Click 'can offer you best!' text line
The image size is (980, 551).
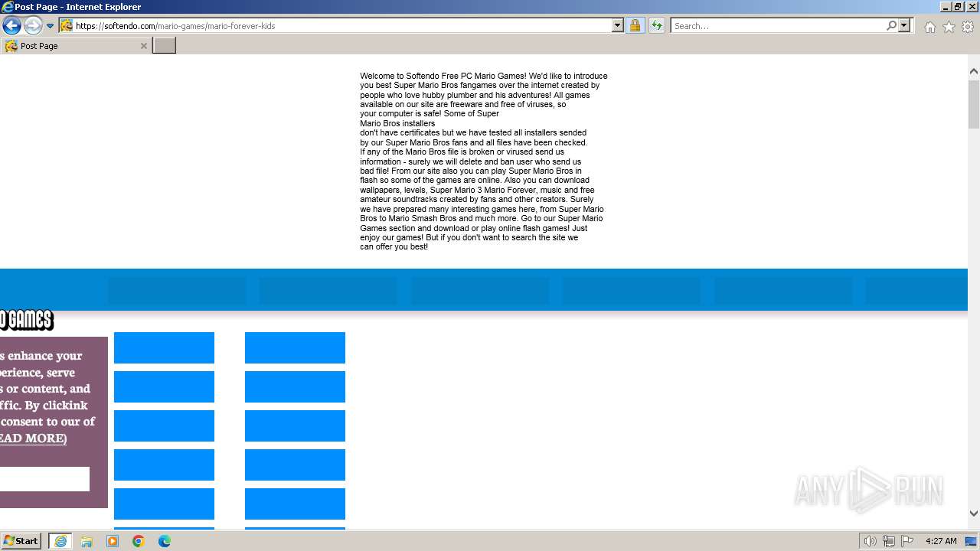pos(394,246)
